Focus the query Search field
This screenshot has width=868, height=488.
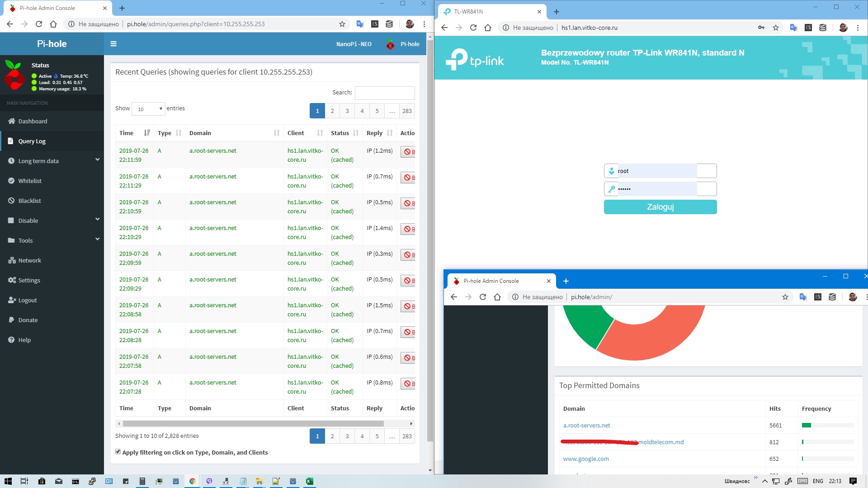point(385,93)
